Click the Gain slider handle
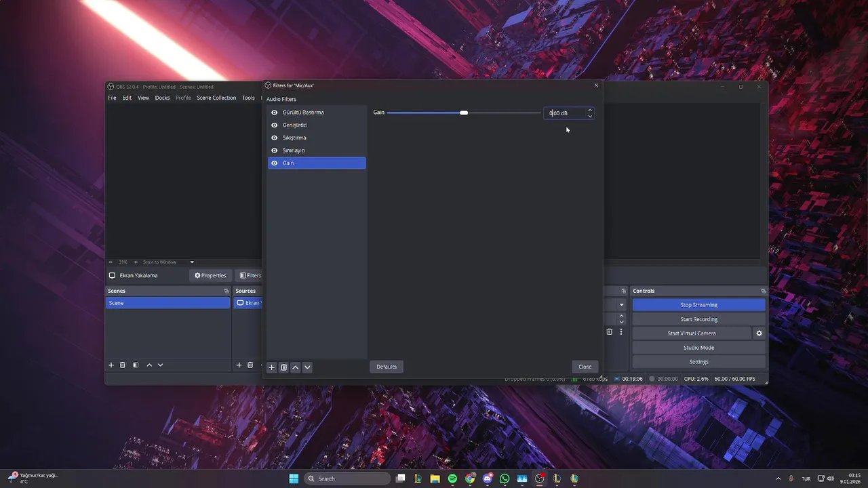868x488 pixels. 464,113
